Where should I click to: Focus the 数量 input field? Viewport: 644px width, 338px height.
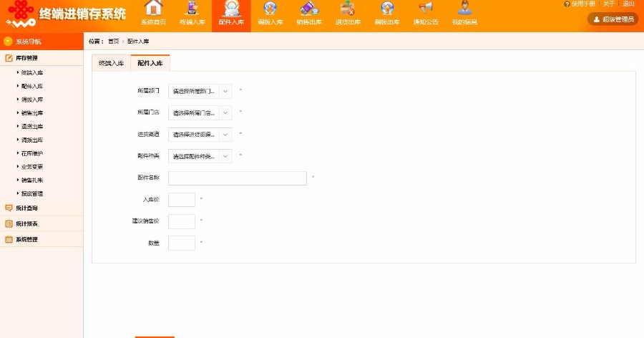click(x=182, y=243)
